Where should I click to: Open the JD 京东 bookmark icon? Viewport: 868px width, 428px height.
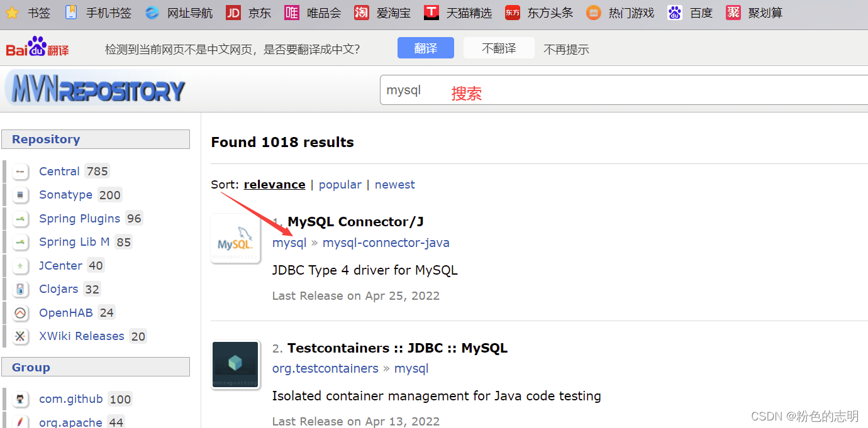pyautogui.click(x=233, y=13)
